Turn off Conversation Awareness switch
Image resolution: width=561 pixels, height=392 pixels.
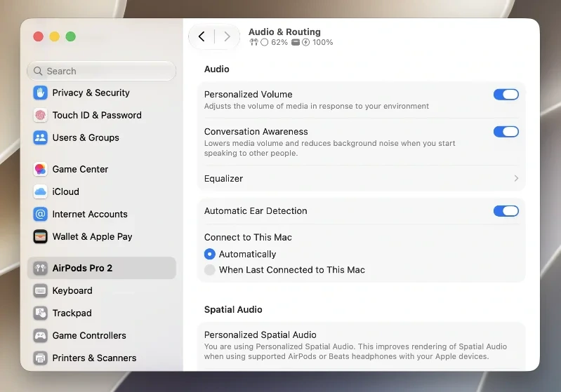click(x=506, y=132)
